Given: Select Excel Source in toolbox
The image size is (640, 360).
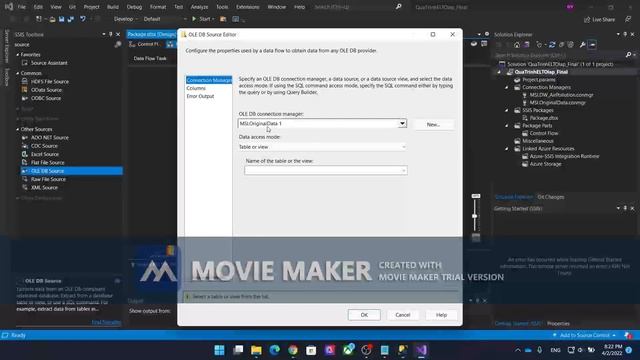Looking at the screenshot, I should (45, 154).
